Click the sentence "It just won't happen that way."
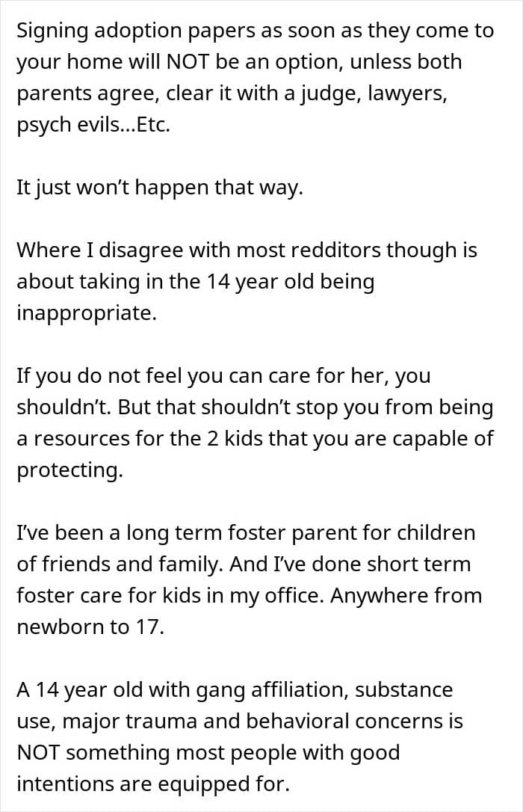 160,187
